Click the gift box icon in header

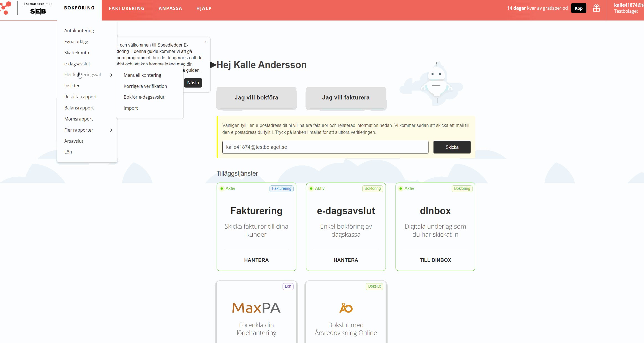point(596,8)
